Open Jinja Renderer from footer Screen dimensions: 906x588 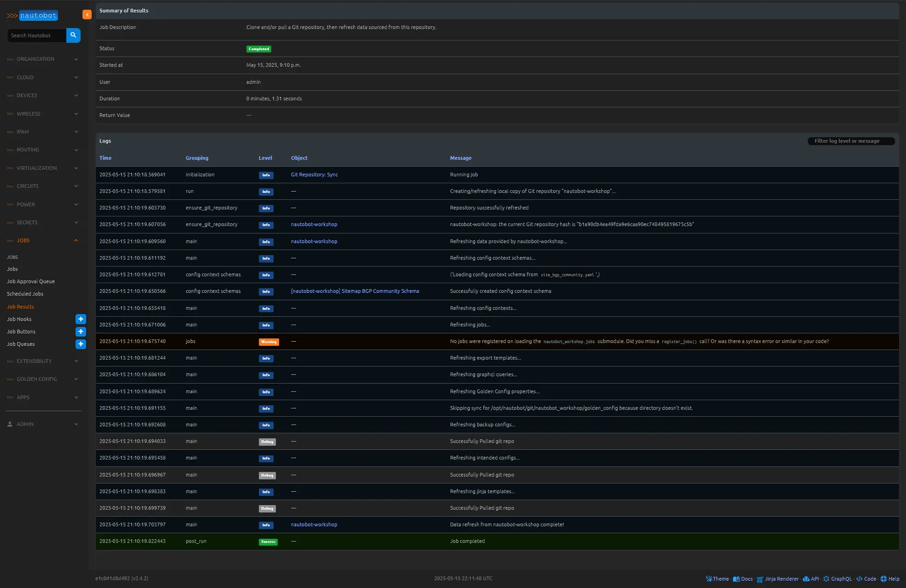tap(778, 579)
